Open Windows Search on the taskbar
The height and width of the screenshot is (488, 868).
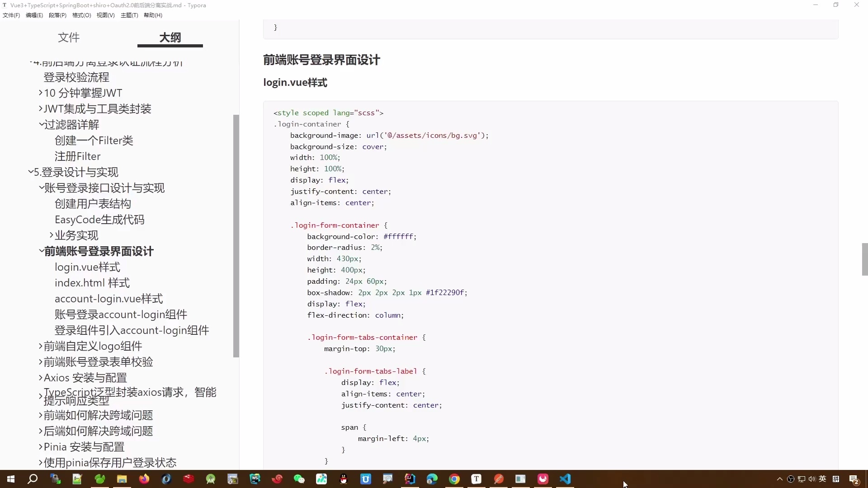point(33,479)
